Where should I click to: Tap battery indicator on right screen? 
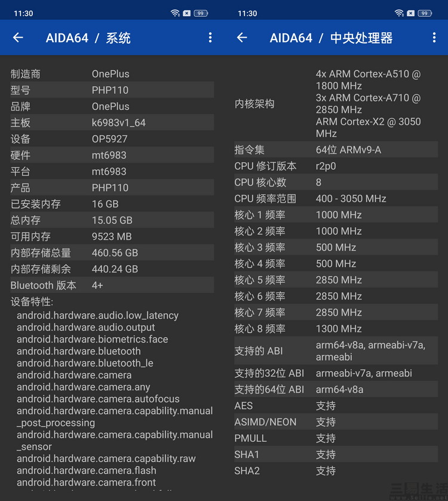click(425, 13)
